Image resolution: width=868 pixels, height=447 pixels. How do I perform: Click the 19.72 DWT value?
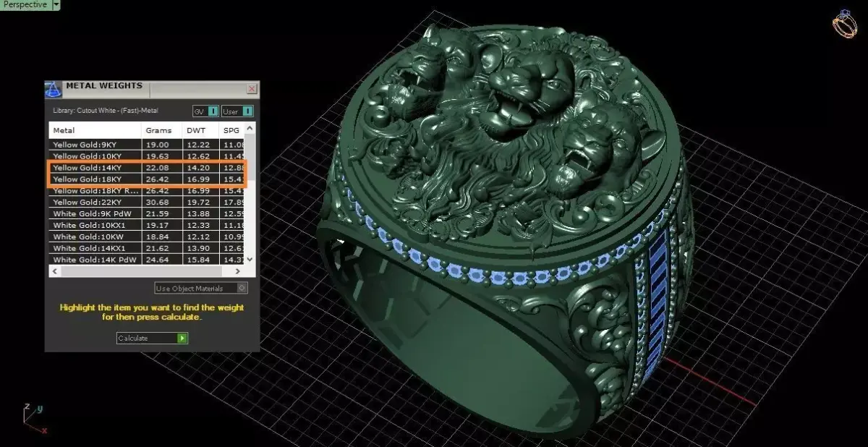click(x=198, y=203)
